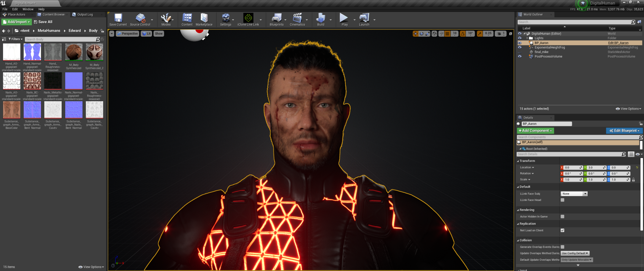Viewport: 644px width, 271px height.
Task: Click the folder path picker icon
Action: click(x=17, y=31)
